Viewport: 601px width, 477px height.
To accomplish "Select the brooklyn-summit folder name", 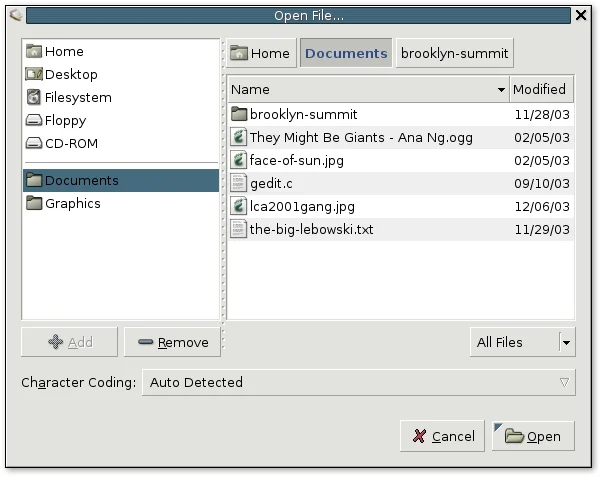I will pos(303,114).
